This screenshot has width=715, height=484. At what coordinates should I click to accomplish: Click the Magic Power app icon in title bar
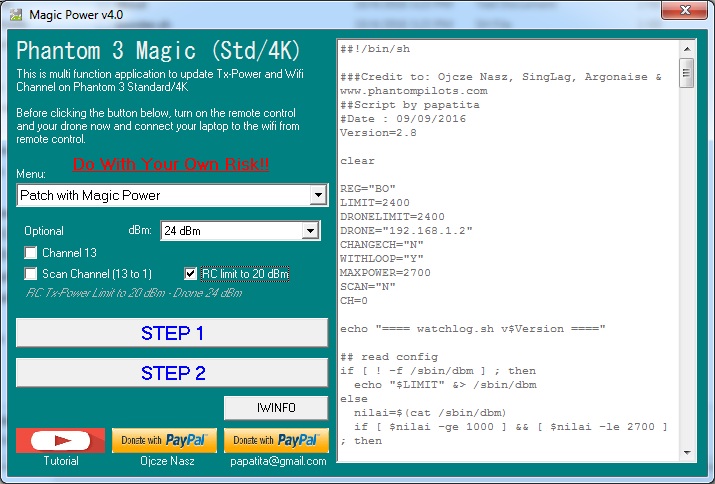tap(16, 15)
